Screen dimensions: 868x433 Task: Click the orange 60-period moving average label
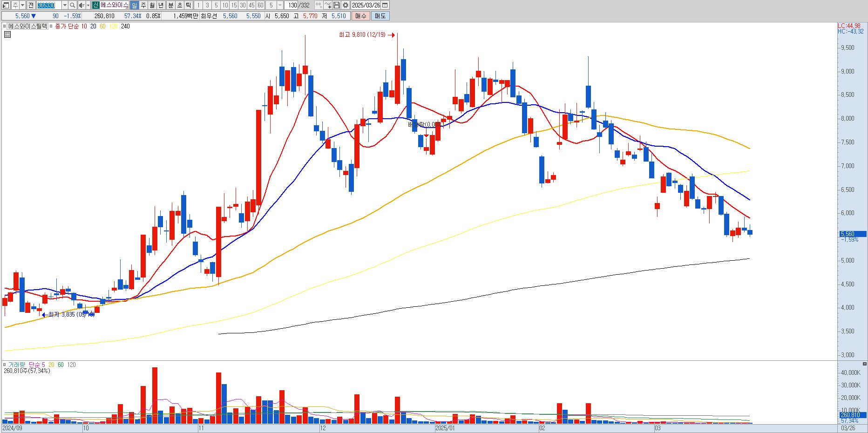pos(102,27)
